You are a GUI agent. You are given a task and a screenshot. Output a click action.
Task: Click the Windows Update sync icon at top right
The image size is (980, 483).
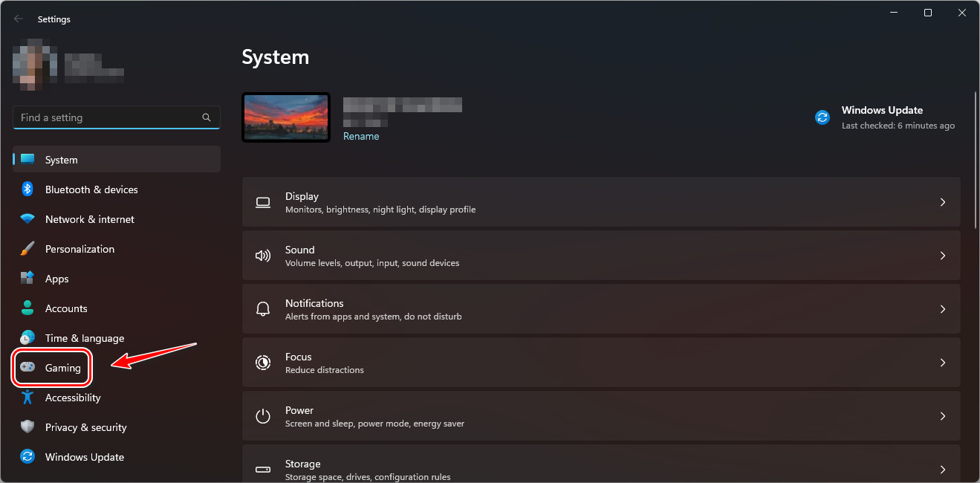(822, 117)
